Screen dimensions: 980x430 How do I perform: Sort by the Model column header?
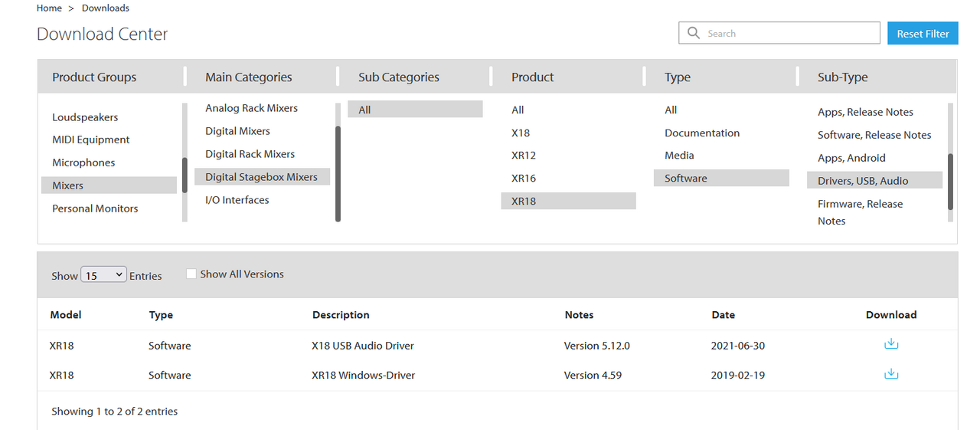[66, 315]
